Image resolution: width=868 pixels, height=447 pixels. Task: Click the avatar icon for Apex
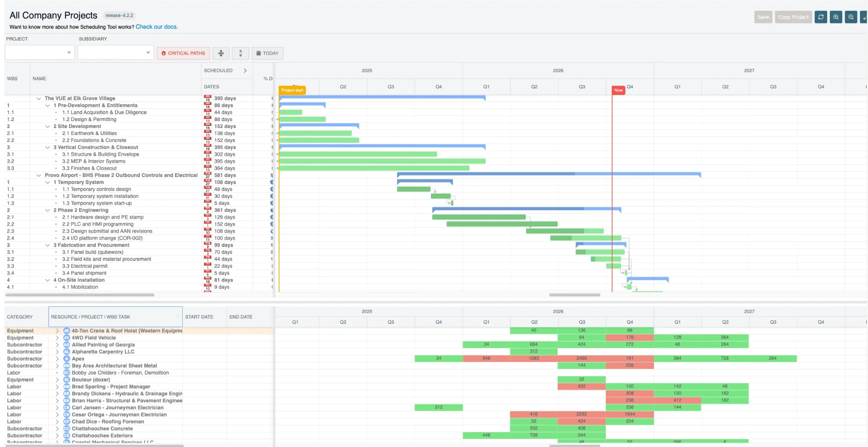click(x=66, y=359)
